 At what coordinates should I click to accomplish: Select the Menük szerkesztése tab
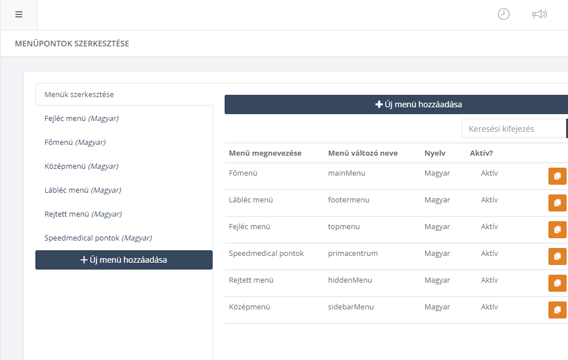point(124,95)
